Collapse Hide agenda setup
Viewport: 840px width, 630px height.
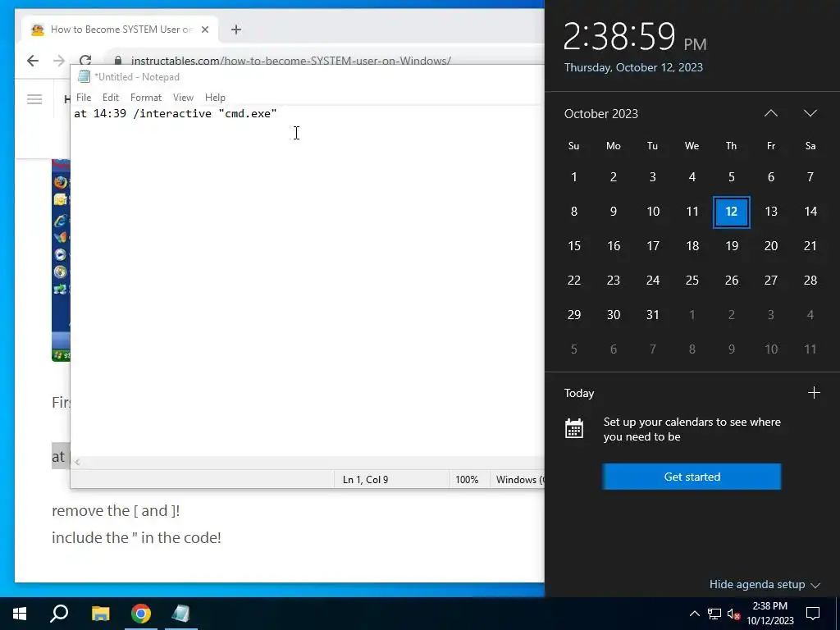click(x=765, y=584)
